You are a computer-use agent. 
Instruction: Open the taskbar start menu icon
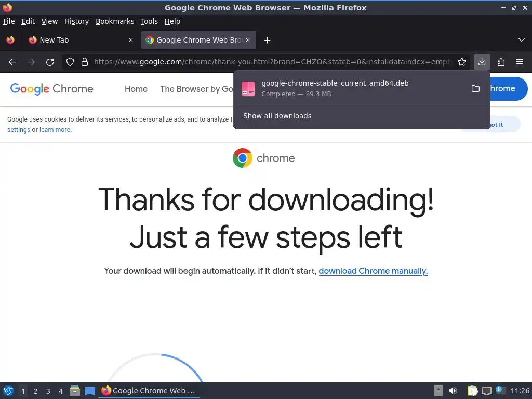point(8,391)
